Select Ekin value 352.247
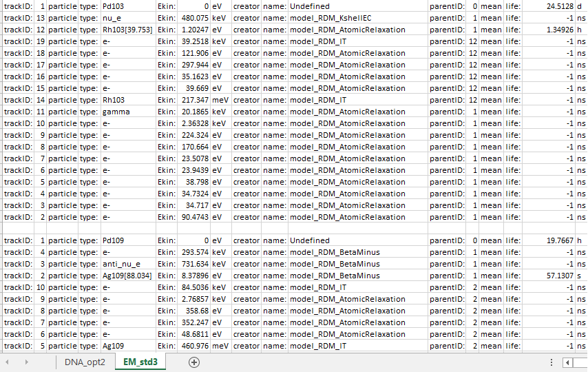 pyautogui.click(x=194, y=322)
